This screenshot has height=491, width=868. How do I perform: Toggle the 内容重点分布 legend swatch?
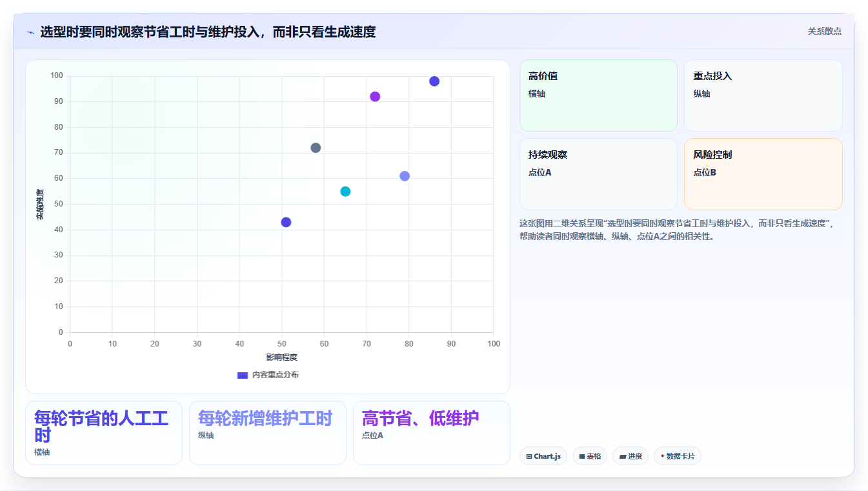(x=243, y=375)
